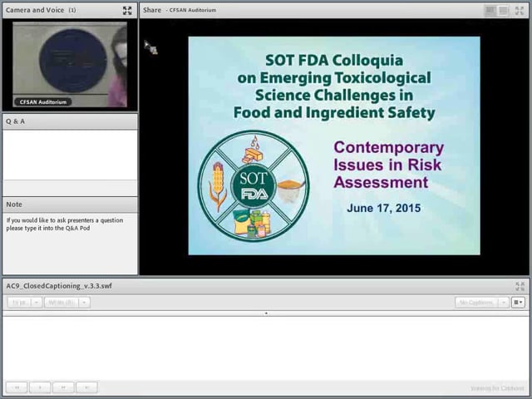The image size is (532, 399).
Task: Open the captioning pod options menu
Action: click(518, 302)
